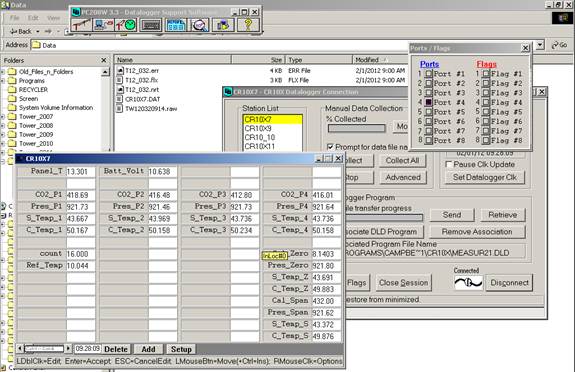This screenshot has width=575, height=372.
Task: Click the Programs folder icon
Action: (12, 81)
